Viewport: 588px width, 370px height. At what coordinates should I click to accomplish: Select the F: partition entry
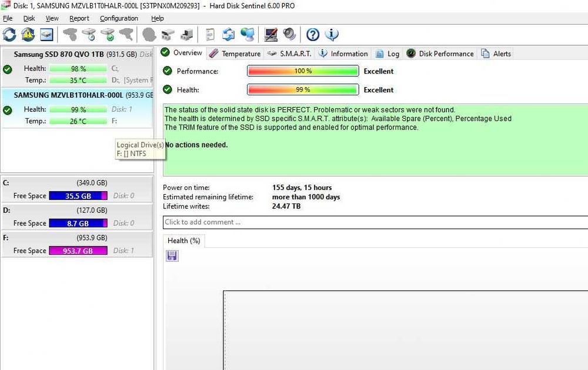coord(77,244)
